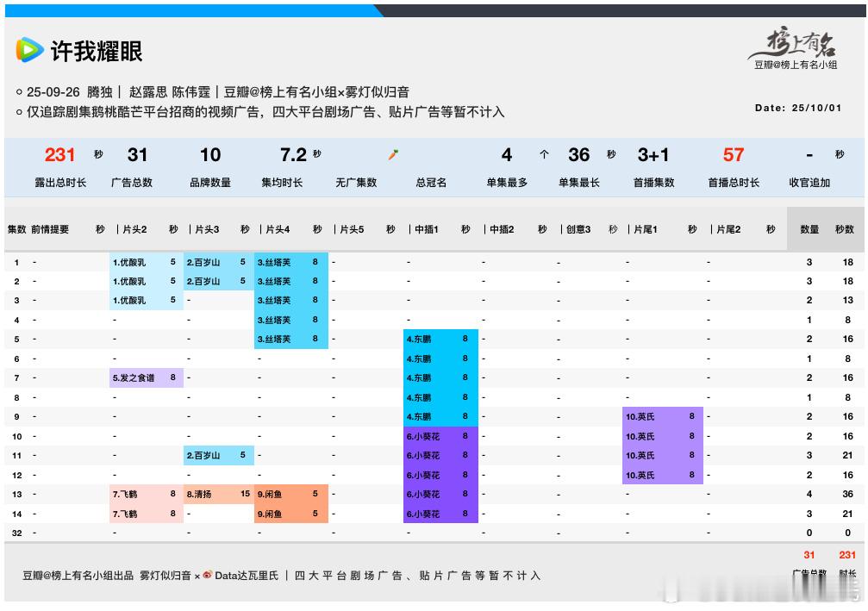868x611 pixels.
Task: Click 8.清扬 in episode 13 row
Action: click(199, 494)
